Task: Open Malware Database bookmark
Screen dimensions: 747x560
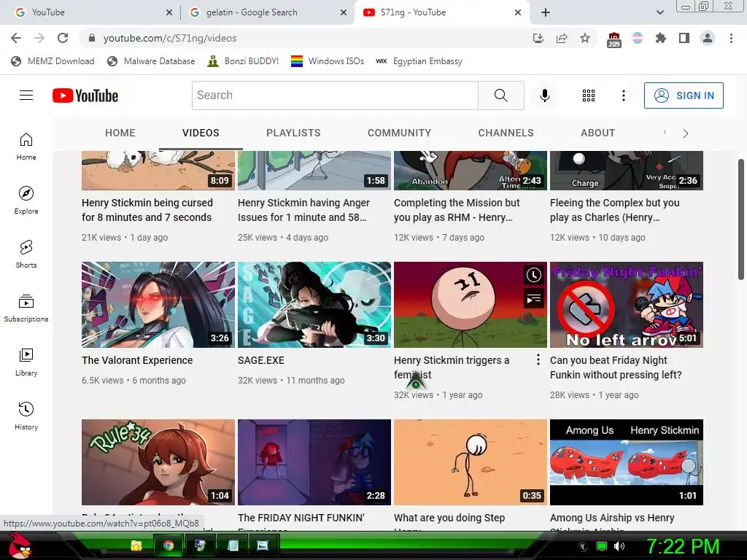Action: click(x=151, y=61)
